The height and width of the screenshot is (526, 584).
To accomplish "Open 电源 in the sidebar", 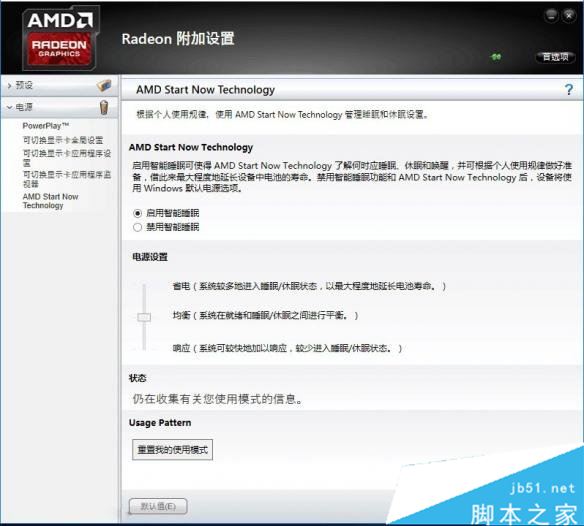I will coord(24,107).
